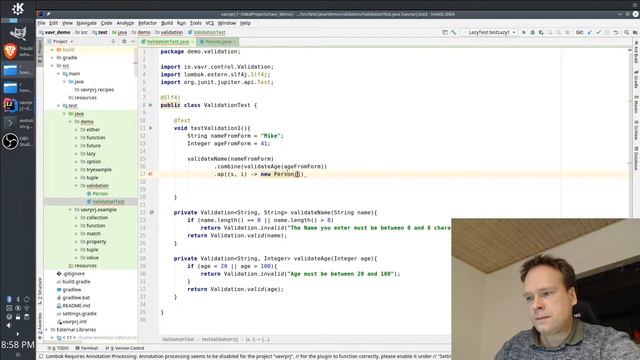Click the run gutter icon beside class ValidationTest
Screen dimensions: 640x360
coord(151,105)
